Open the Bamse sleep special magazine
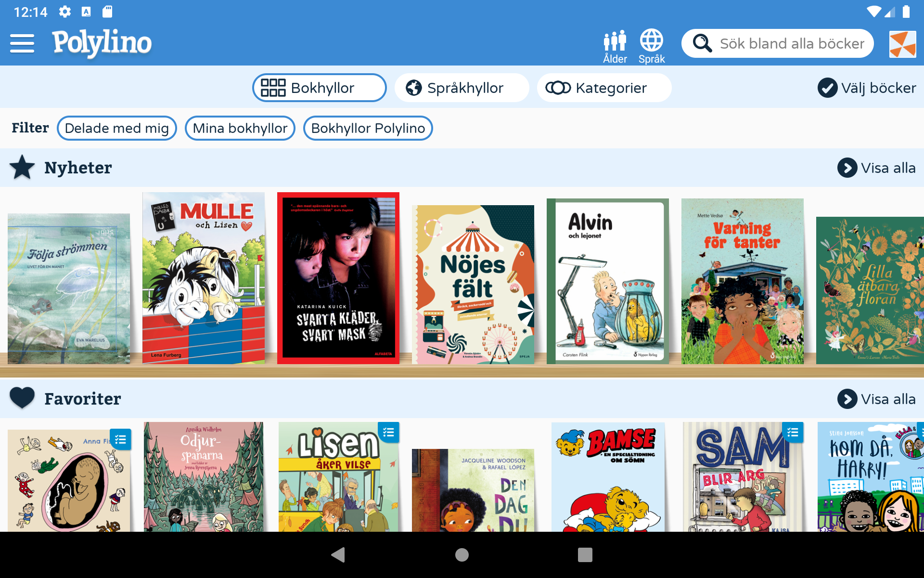The image size is (924, 578). tap(608, 477)
